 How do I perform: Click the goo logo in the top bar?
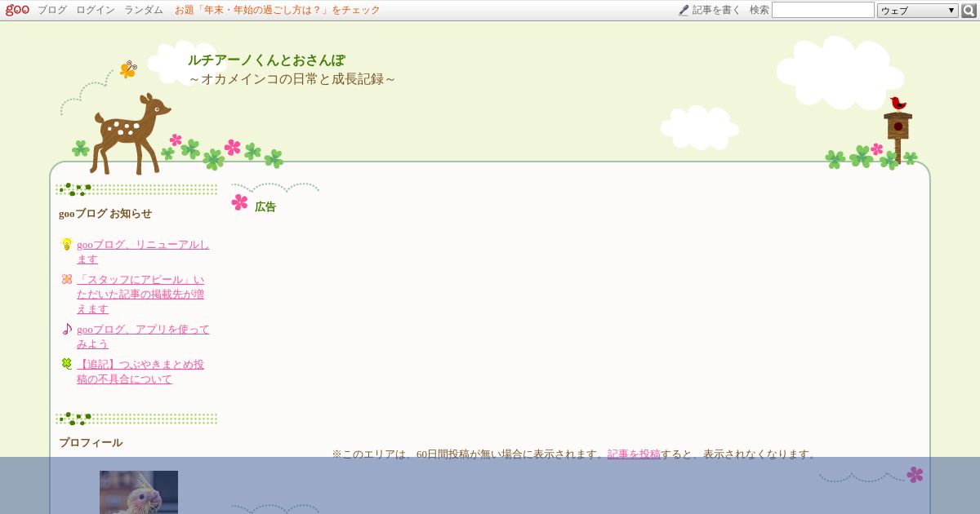click(x=17, y=10)
